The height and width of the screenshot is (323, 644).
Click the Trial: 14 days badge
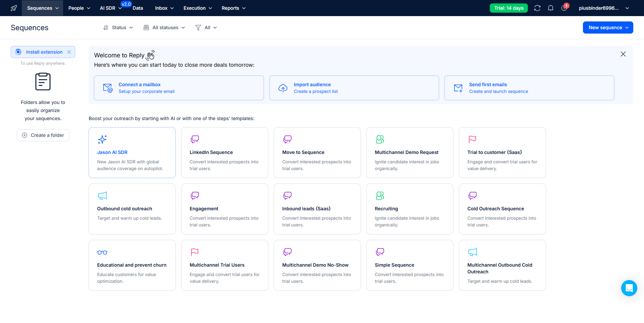tap(508, 8)
